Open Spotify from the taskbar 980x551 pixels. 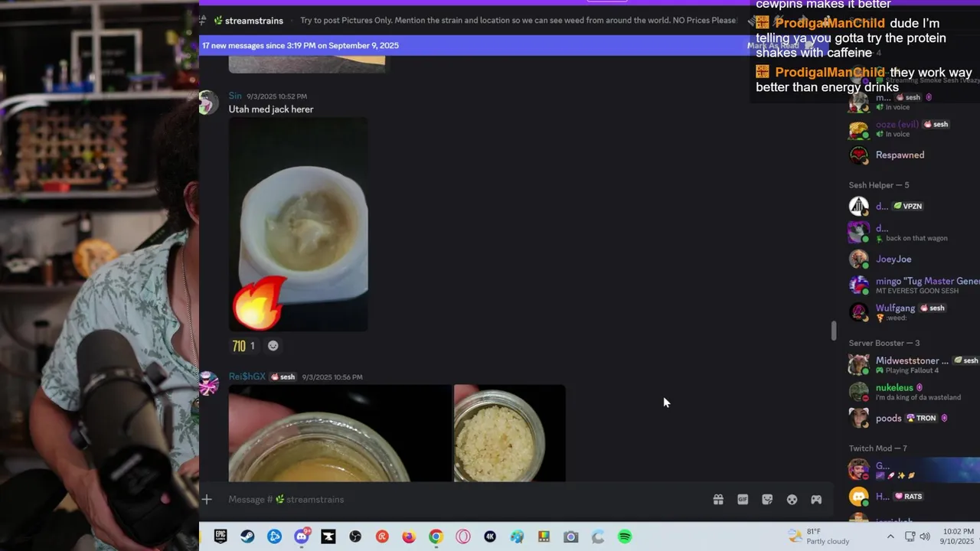(625, 536)
